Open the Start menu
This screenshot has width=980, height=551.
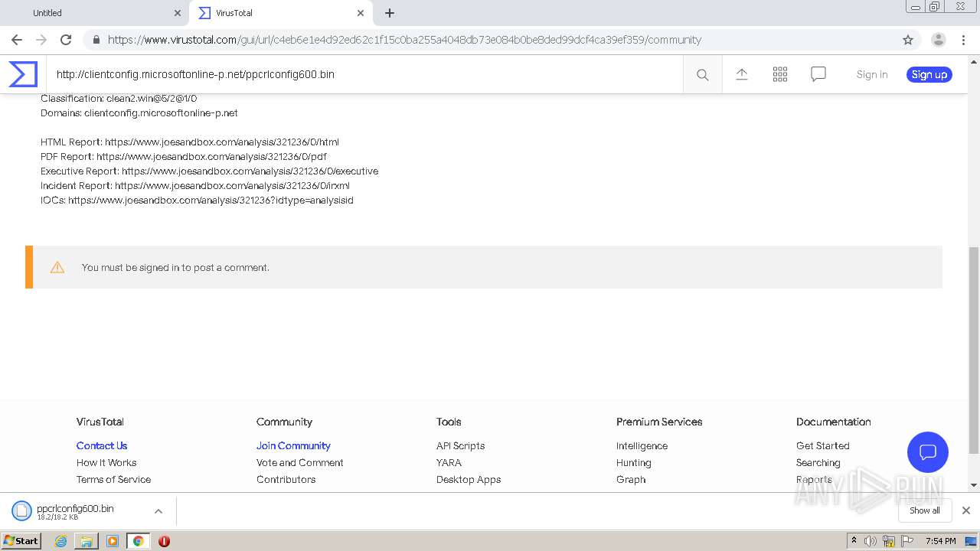(x=21, y=541)
